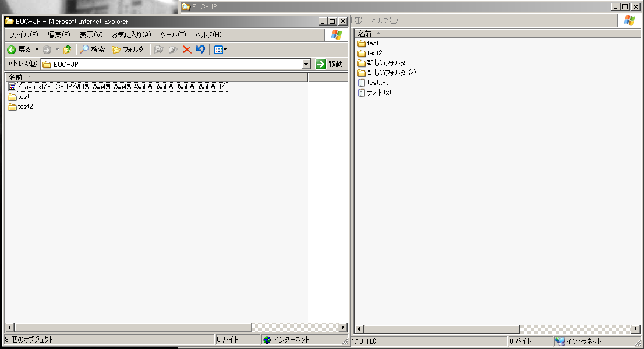Open the 表示(V) menu
Image resolution: width=644 pixels, height=349 pixels.
pos(91,35)
